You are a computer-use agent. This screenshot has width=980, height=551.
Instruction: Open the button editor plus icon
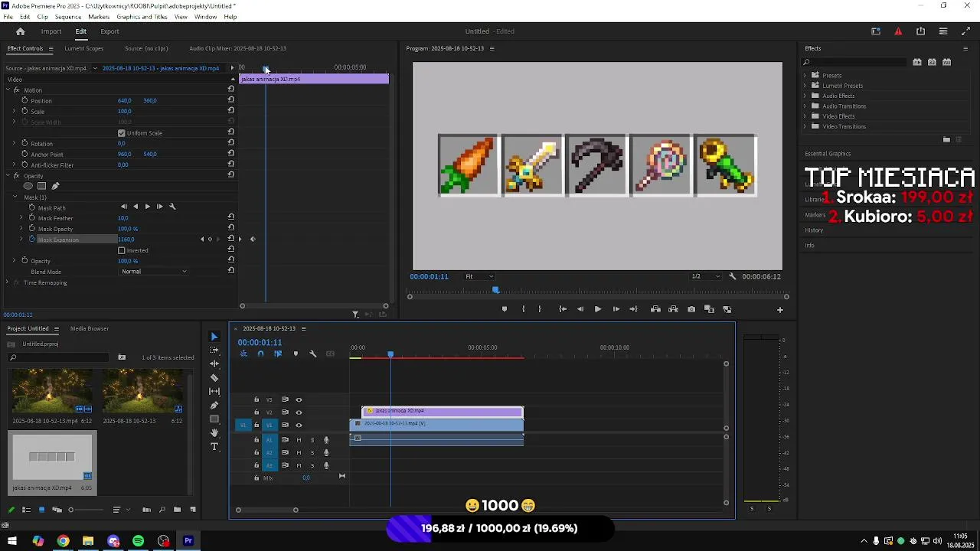coord(780,310)
